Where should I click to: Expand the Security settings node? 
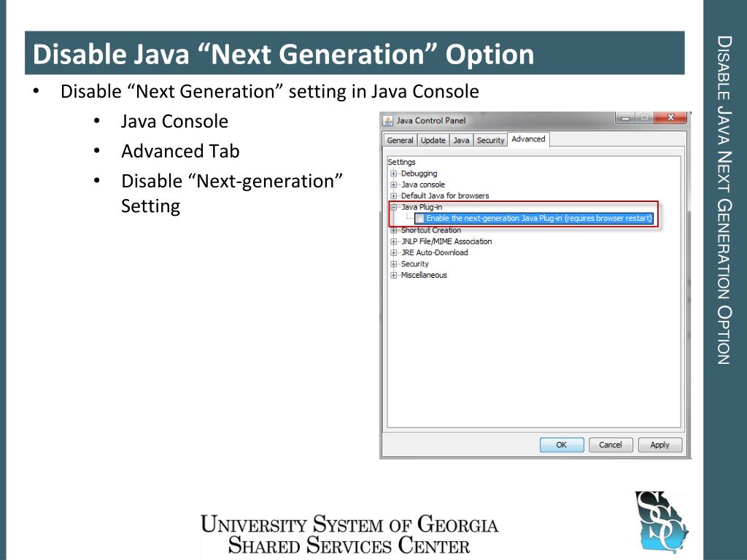[393, 264]
